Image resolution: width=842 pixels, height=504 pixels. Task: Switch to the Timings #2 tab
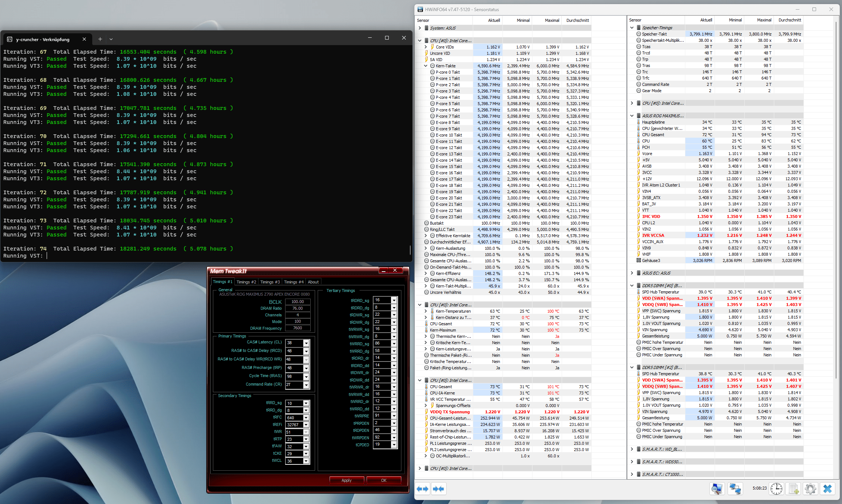246,282
